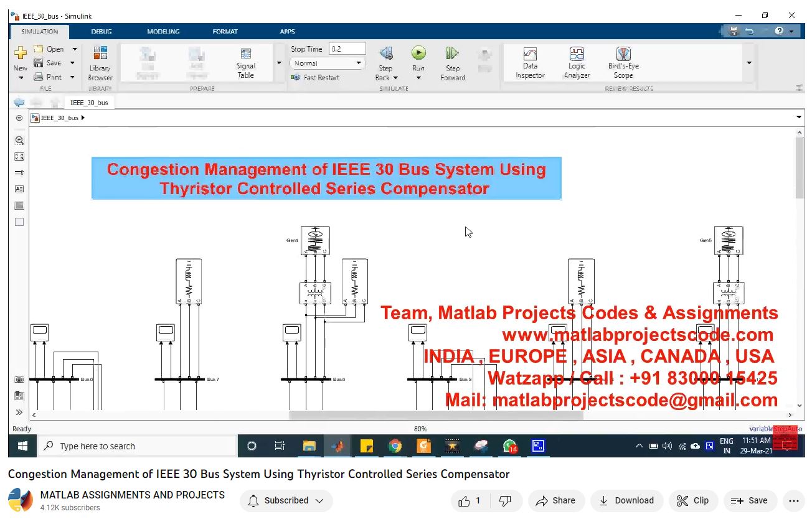Image resolution: width=812 pixels, height=519 pixels.
Task: Open the Data Inspector
Action: [x=530, y=63]
